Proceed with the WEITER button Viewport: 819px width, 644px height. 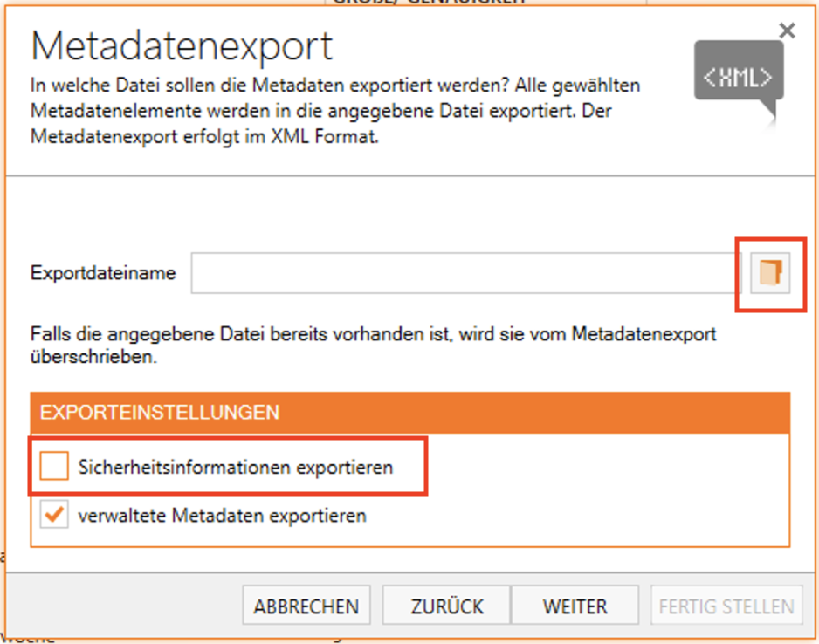coord(575,606)
